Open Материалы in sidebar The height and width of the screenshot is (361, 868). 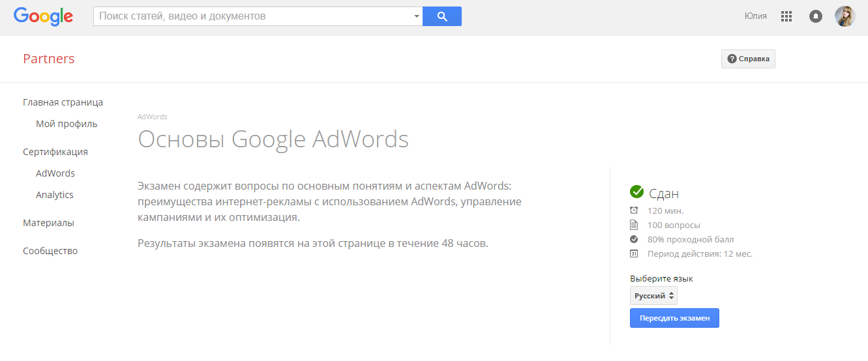pos(48,223)
